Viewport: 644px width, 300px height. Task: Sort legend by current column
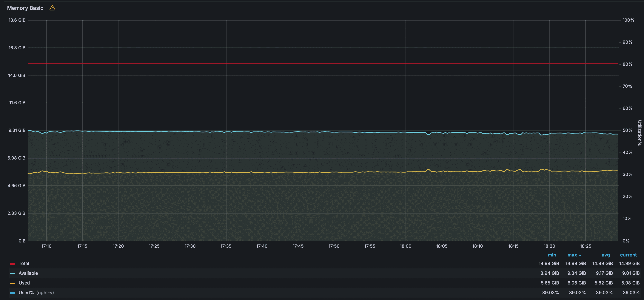(628, 255)
